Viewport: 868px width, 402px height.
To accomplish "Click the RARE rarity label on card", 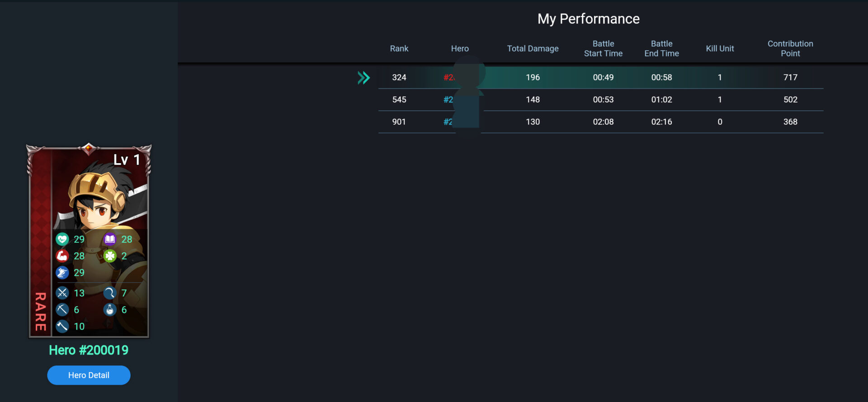I will [41, 312].
